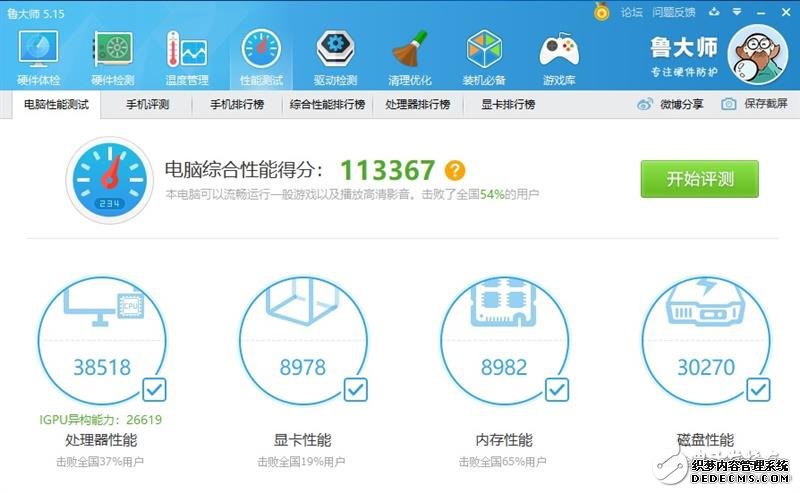800x493 pixels.
Task: Click the graphics card performance circle 8978
Action: [x=303, y=341]
